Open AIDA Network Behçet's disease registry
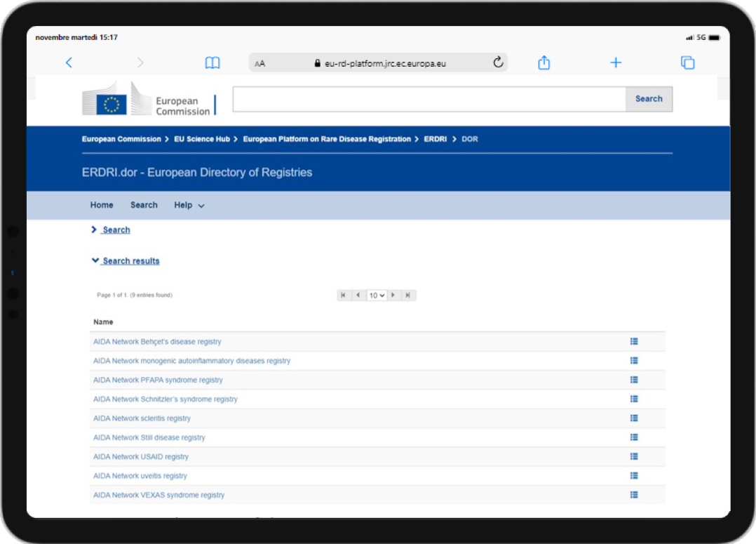 pos(157,342)
